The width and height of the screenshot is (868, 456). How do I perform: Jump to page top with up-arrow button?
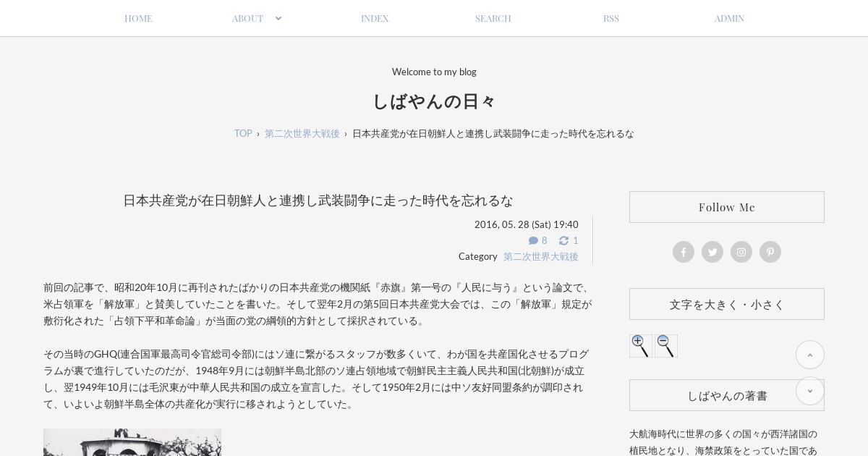(810, 355)
